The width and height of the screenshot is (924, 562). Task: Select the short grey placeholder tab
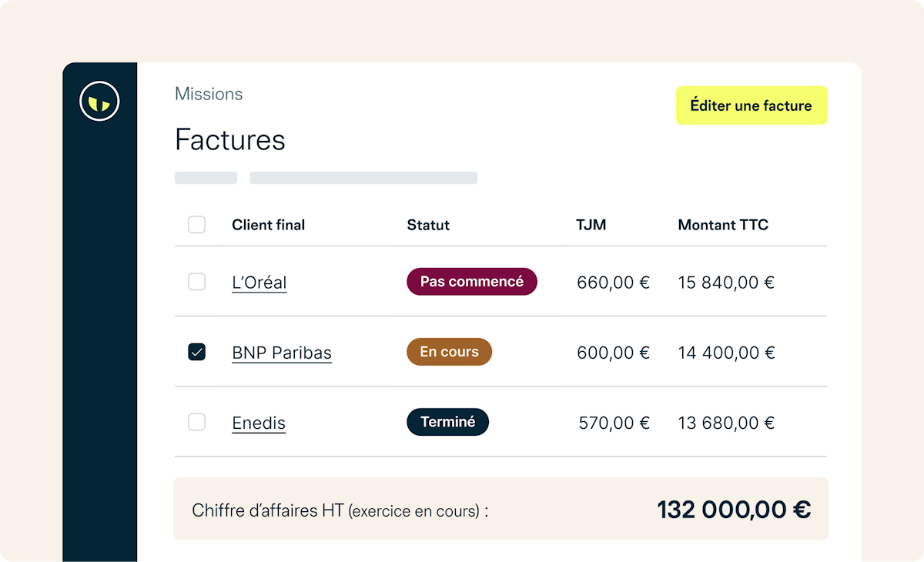coord(206,178)
